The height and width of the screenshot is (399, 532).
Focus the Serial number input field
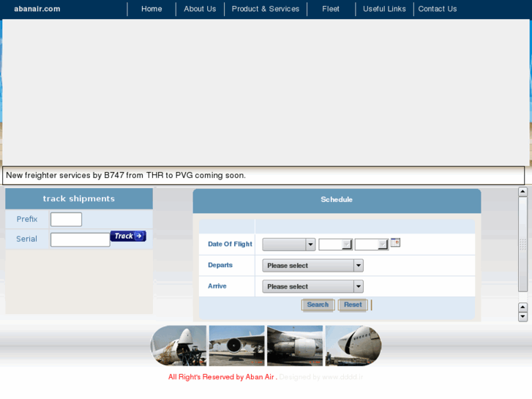pos(80,239)
